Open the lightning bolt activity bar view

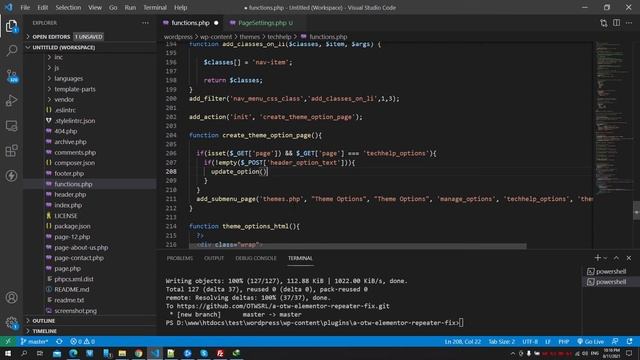tap(11, 176)
